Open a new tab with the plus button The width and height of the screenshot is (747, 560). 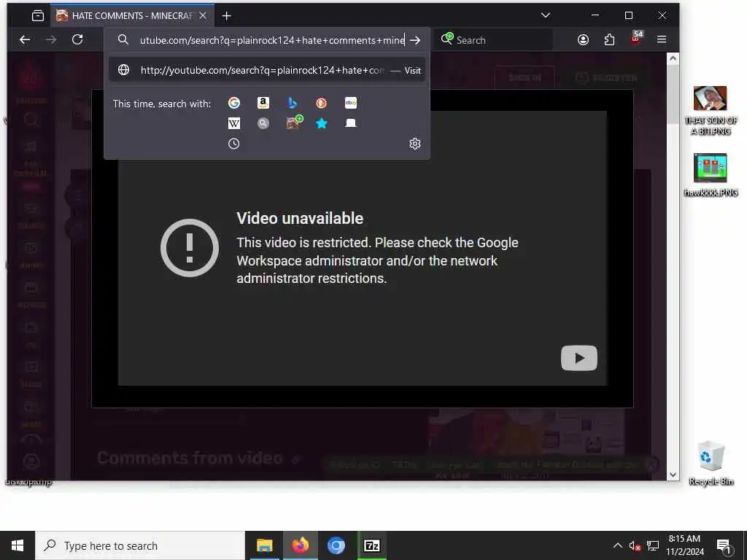[227, 16]
